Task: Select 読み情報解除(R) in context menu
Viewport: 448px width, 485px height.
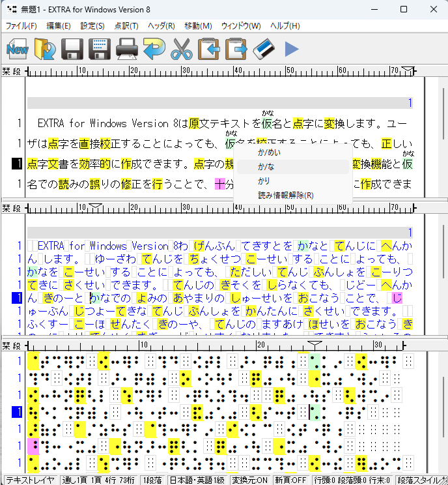Action: pos(293,196)
